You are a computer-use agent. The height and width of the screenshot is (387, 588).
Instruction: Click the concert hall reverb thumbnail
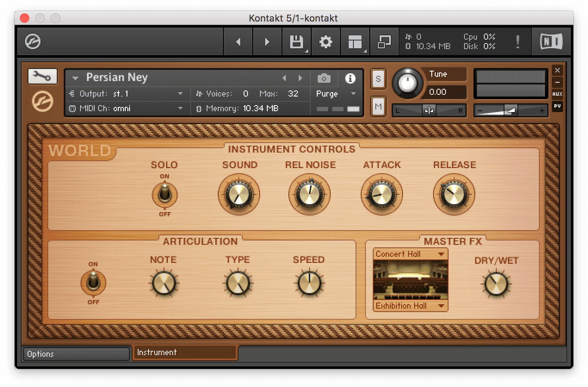pos(410,280)
